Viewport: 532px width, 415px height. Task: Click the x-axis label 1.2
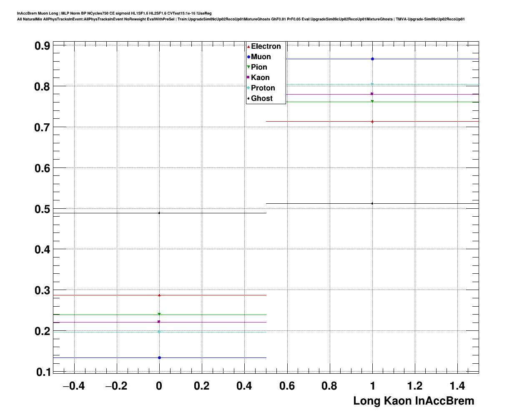pyautogui.click(x=415, y=386)
